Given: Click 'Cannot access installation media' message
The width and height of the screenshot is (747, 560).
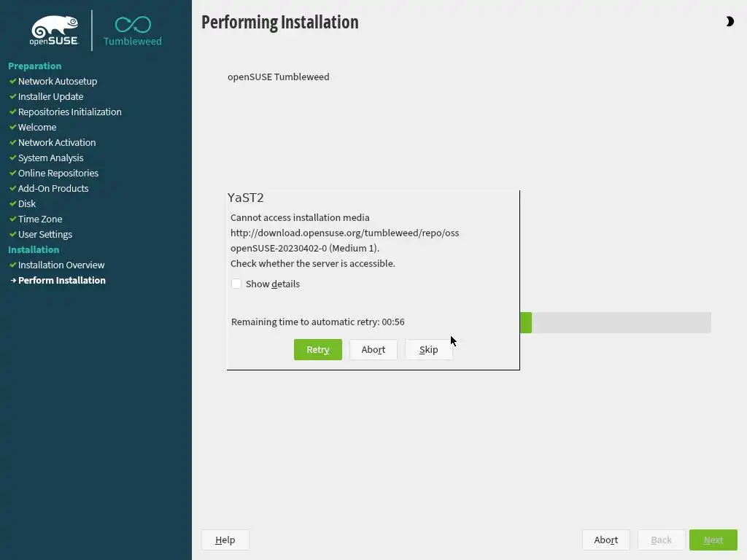Looking at the screenshot, I should pos(300,217).
